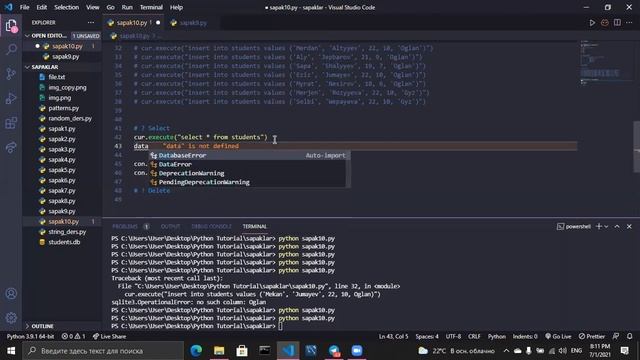Viewport: 640px width, 360px height.
Task: Choose DeprecationWarning from autocomplete list
Action: click(x=248, y=173)
